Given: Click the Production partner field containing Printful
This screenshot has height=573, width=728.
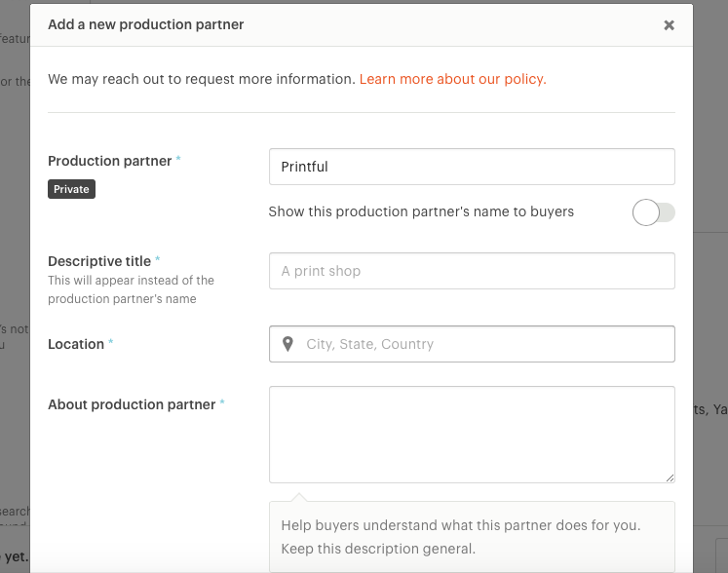Looking at the screenshot, I should 472,167.
